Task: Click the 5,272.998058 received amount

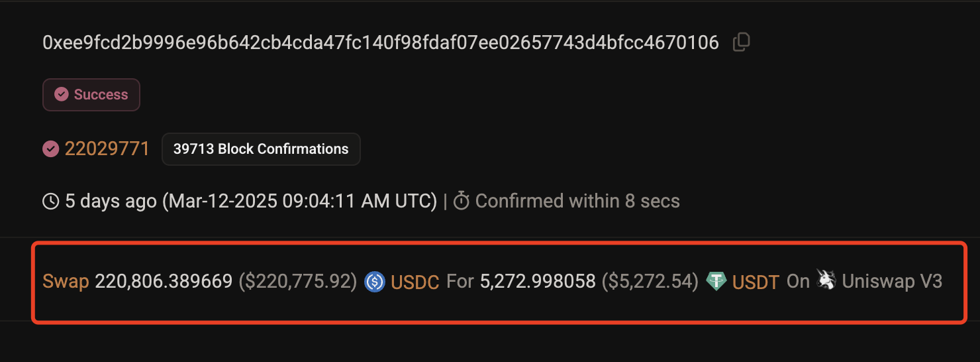Action: pyautogui.click(x=538, y=282)
